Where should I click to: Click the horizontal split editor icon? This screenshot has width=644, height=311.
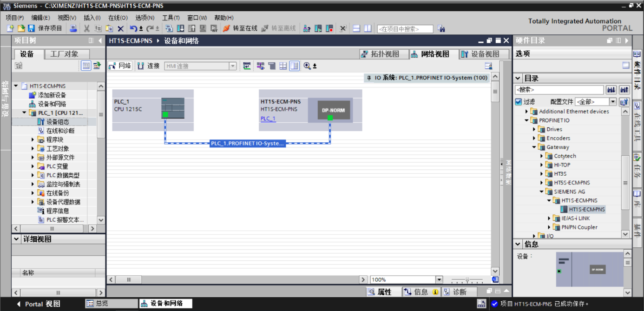pyautogui.click(x=356, y=28)
